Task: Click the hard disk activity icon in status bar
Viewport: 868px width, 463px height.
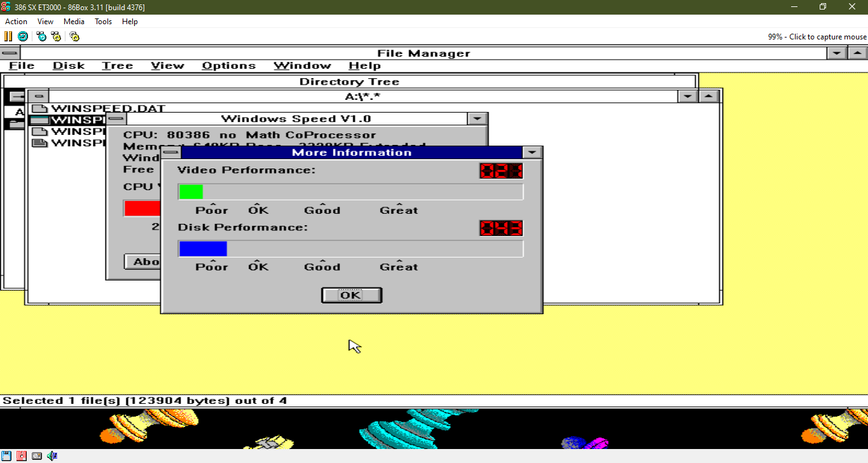Action: 36,456
